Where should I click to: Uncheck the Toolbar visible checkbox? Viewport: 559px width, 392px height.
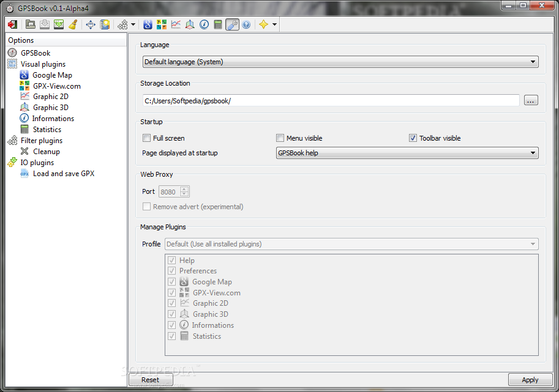point(413,138)
